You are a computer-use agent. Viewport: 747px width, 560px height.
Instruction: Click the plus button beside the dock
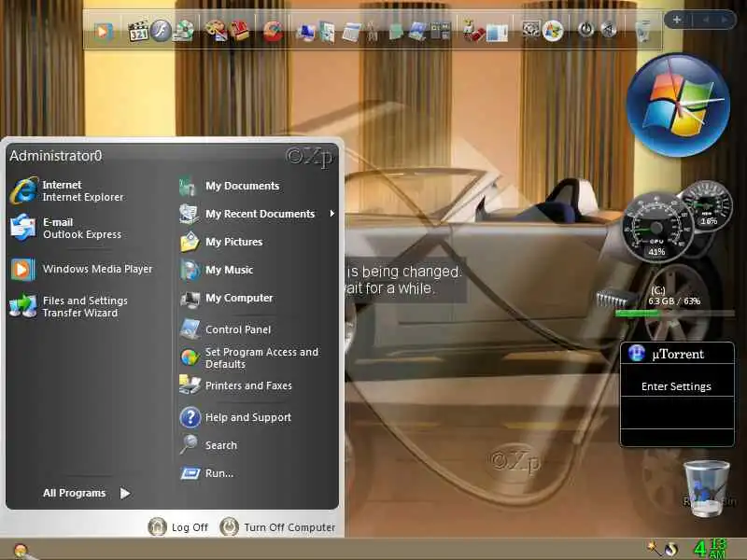click(x=677, y=20)
